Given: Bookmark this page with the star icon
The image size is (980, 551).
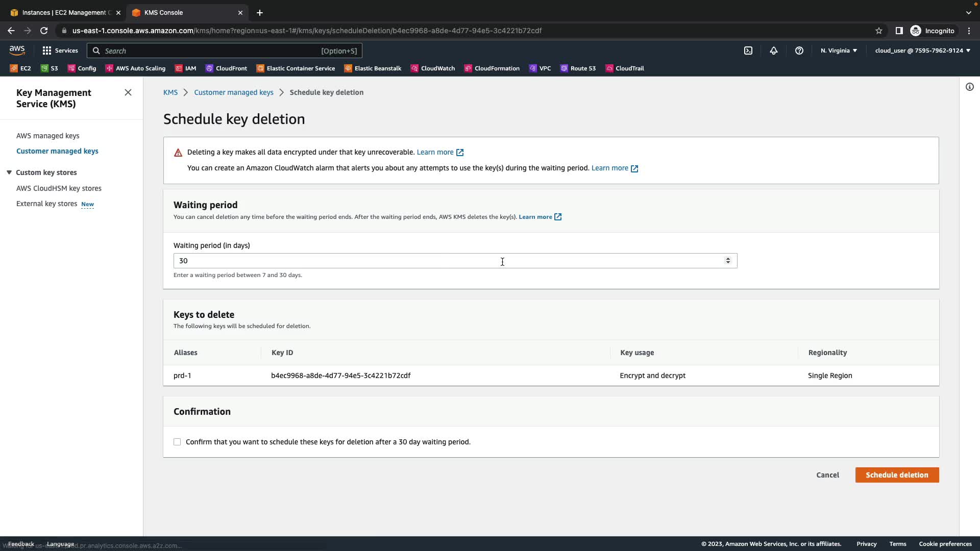Looking at the screenshot, I should point(878,31).
